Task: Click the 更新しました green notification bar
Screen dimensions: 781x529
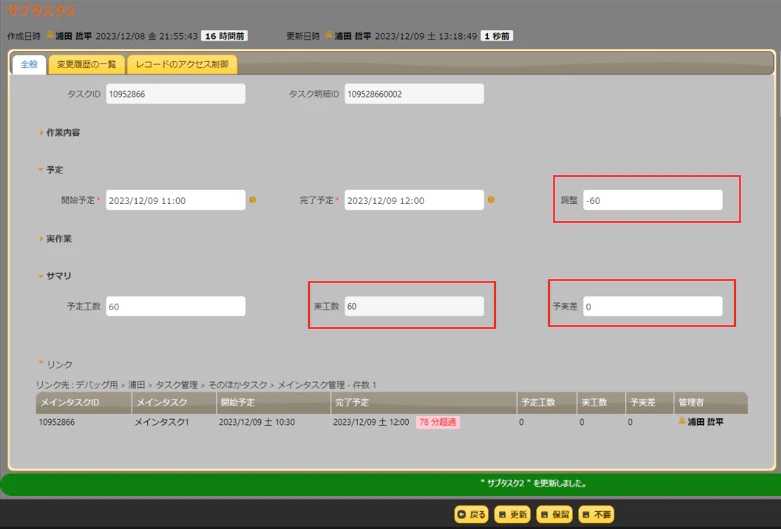Action: (x=391, y=484)
